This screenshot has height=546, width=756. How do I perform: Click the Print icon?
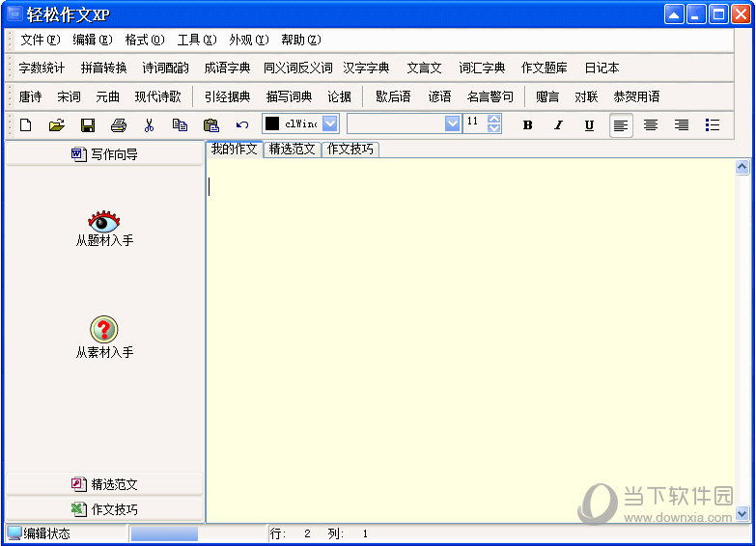click(119, 125)
